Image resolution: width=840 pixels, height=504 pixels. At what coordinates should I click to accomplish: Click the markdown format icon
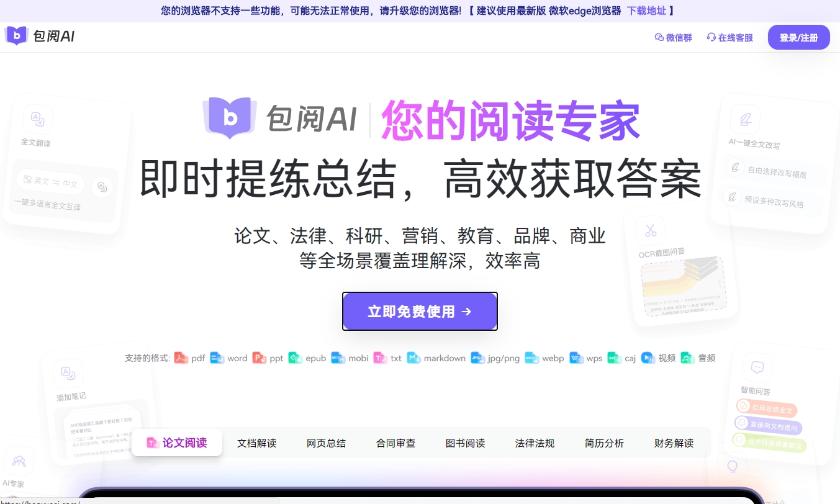coord(413,358)
